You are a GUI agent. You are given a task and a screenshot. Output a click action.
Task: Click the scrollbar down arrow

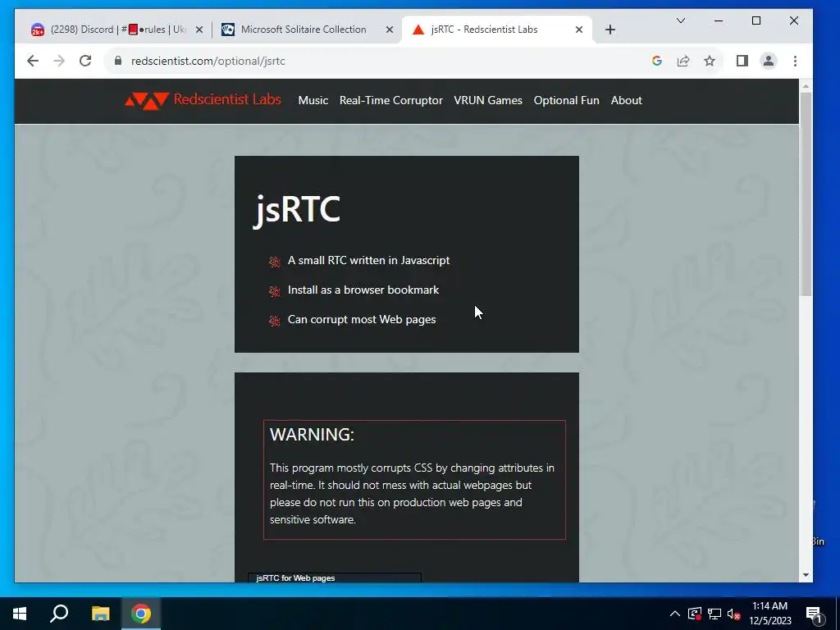click(806, 575)
